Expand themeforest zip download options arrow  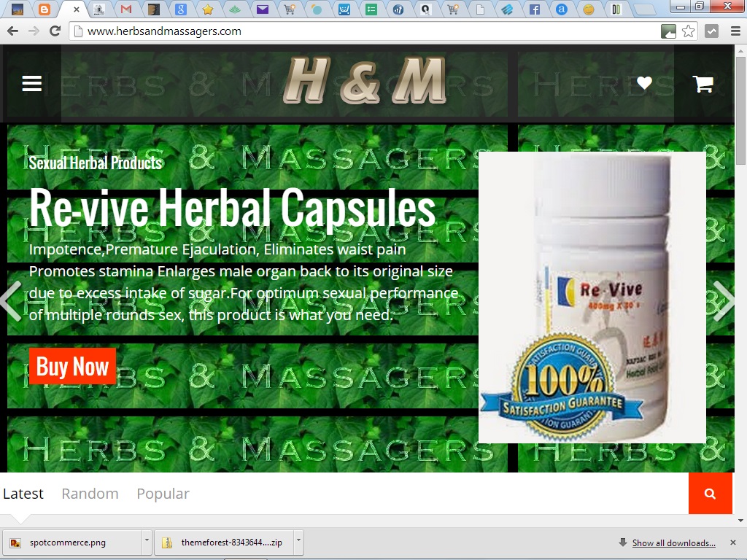click(298, 541)
